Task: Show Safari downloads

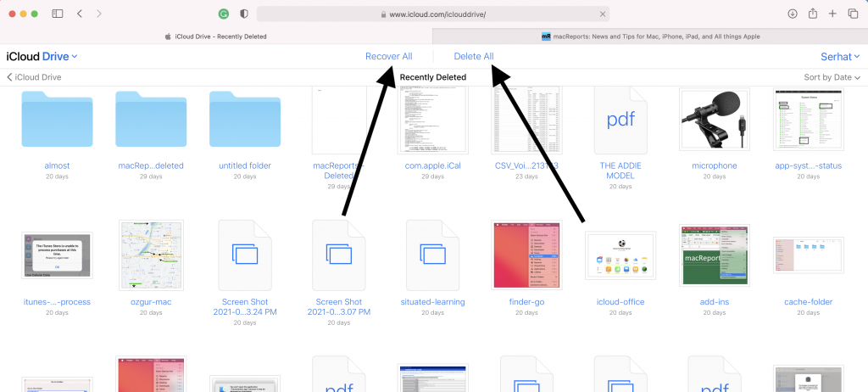Action: point(793,14)
